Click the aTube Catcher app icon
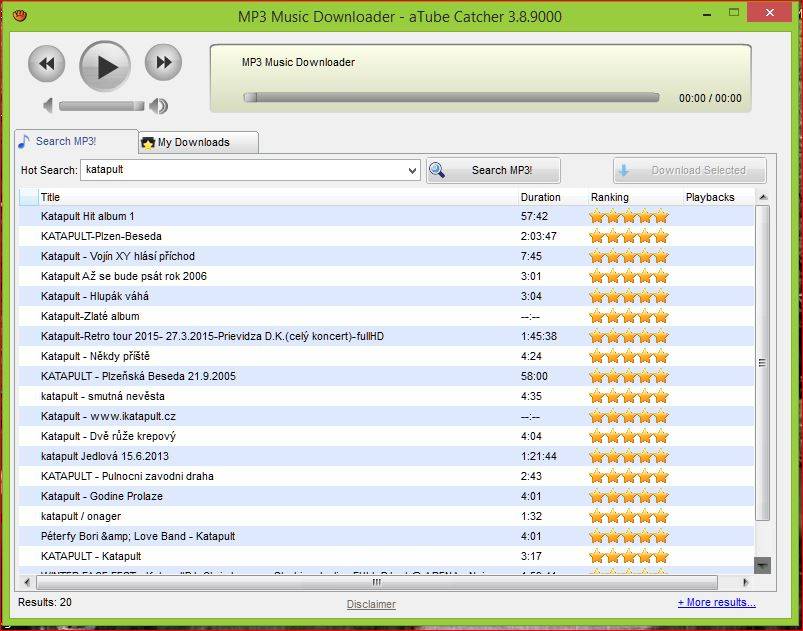This screenshot has width=803, height=631. 20,15
